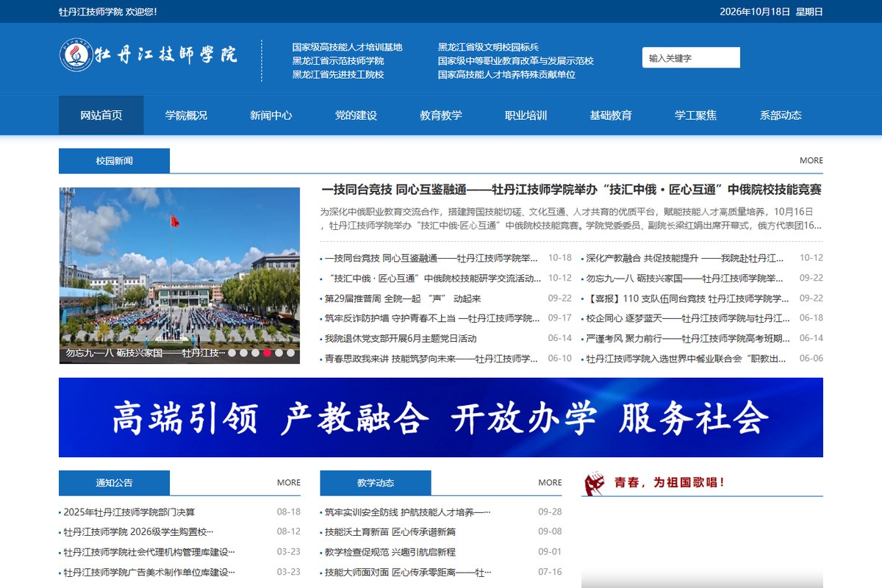Click the 牡丹江技师学院 round logo emblem
Screen dimensions: 882x588
(76, 55)
